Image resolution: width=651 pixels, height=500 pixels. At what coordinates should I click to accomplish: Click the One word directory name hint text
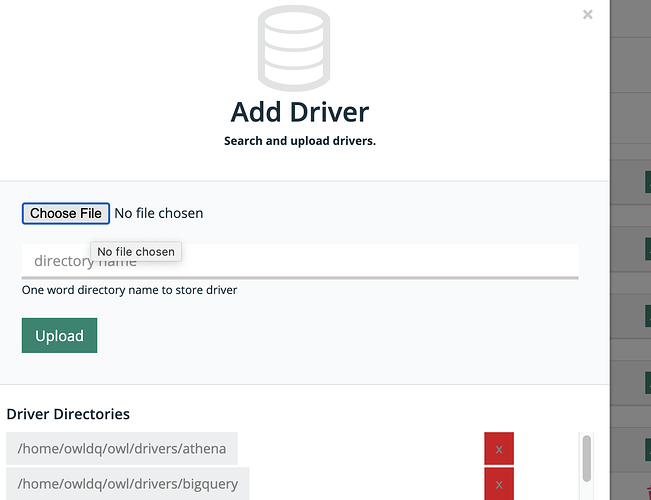(130, 290)
